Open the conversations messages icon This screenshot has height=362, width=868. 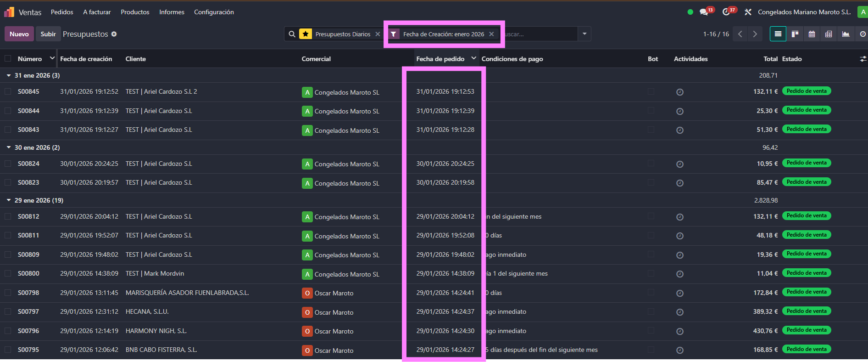(x=704, y=12)
